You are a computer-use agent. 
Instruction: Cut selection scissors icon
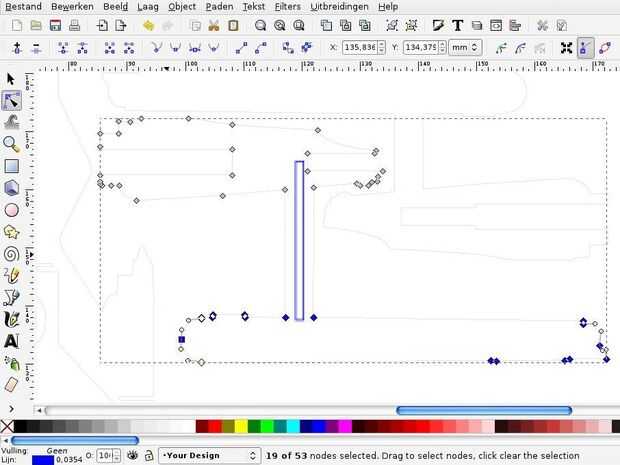click(x=214, y=26)
